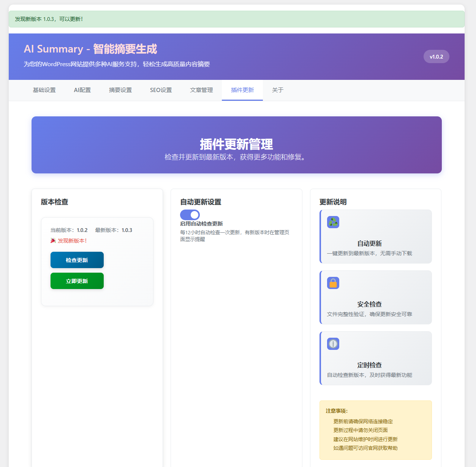Click the clock icon on the 定时检查 card
Screen dimensions: 476x467
pyautogui.click(x=333, y=344)
